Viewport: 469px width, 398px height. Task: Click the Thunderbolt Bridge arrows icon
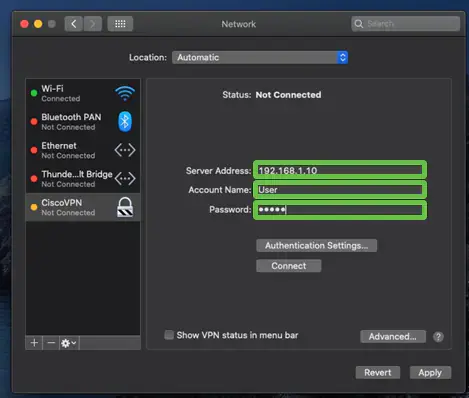coord(125,179)
